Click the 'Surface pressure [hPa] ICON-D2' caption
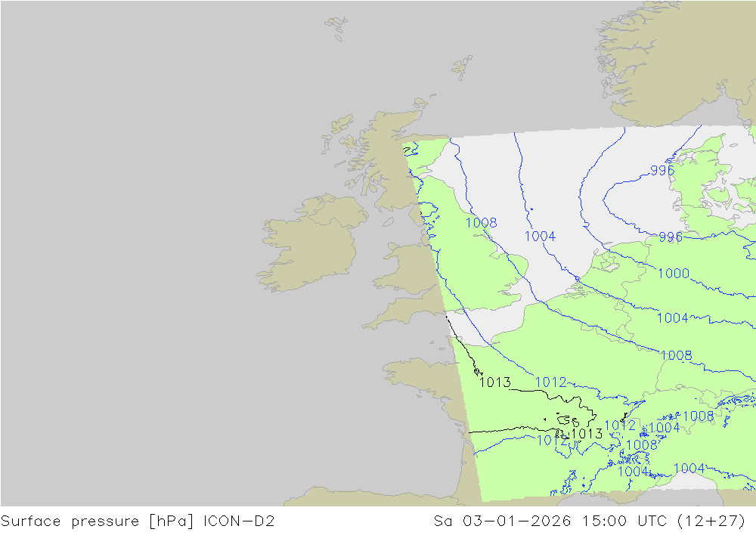 (x=138, y=522)
